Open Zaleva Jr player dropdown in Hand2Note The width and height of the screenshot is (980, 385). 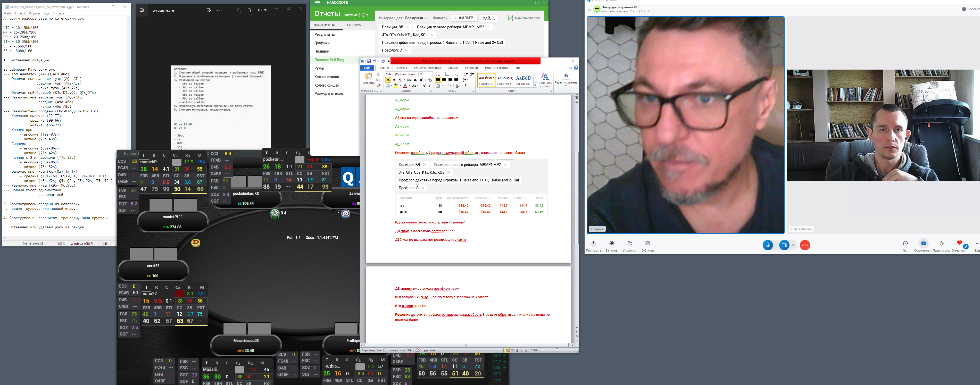point(356,15)
